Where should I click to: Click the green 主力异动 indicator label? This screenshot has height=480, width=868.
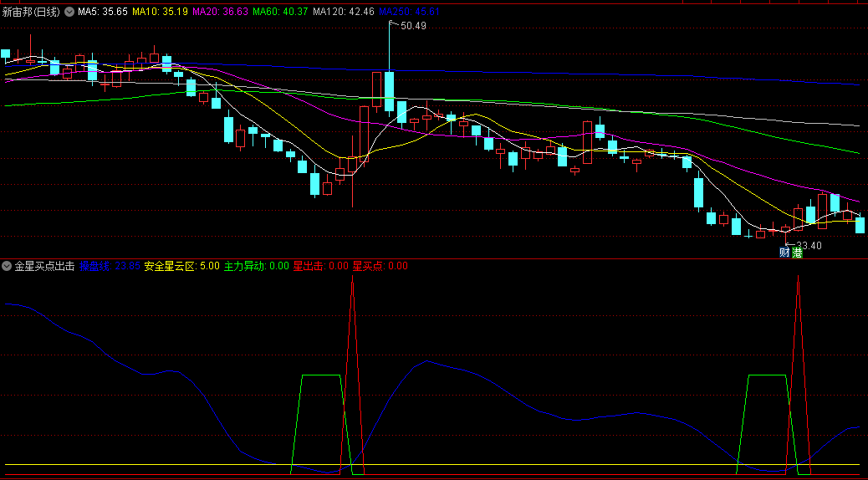point(257,266)
